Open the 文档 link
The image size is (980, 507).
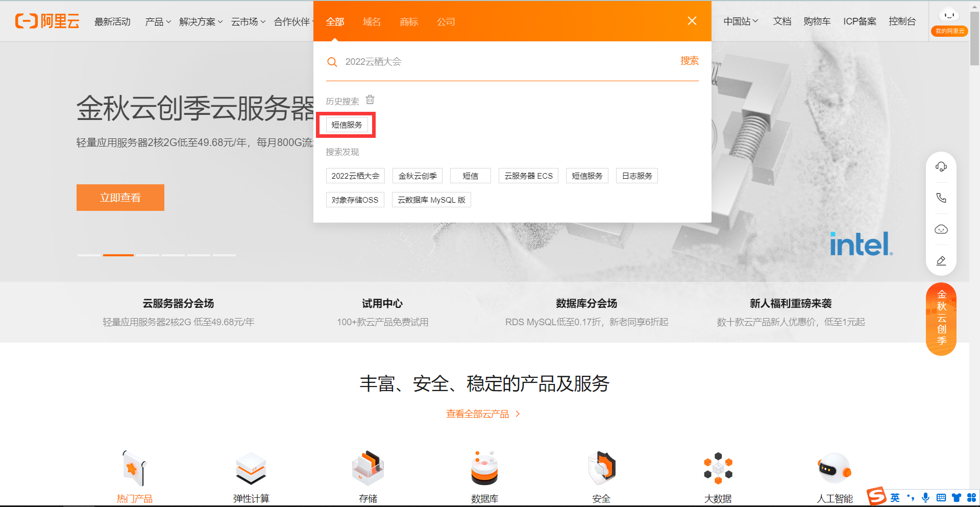(782, 21)
